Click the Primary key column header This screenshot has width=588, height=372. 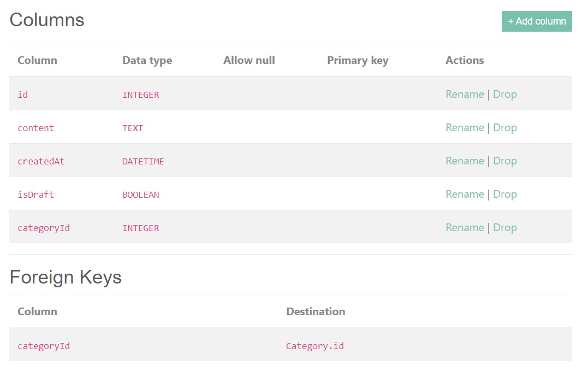tap(358, 60)
